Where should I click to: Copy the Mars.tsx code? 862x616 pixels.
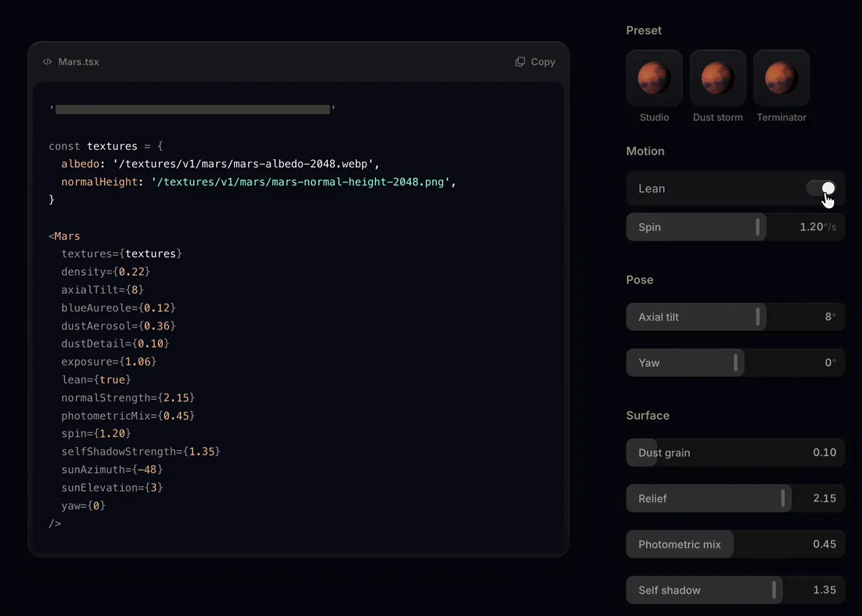[535, 62]
